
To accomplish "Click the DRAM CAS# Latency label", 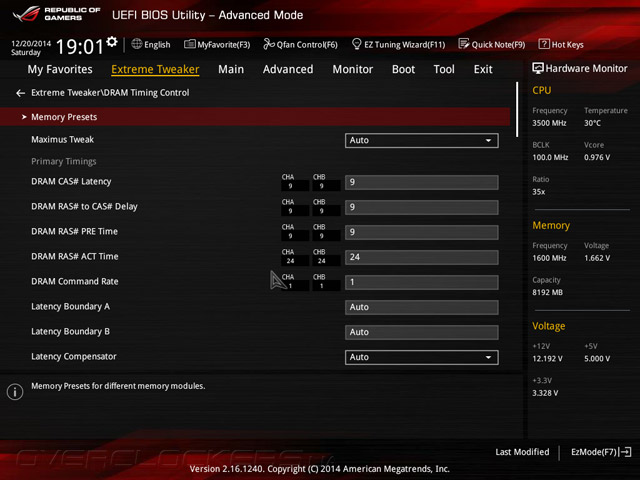I will click(71, 181).
